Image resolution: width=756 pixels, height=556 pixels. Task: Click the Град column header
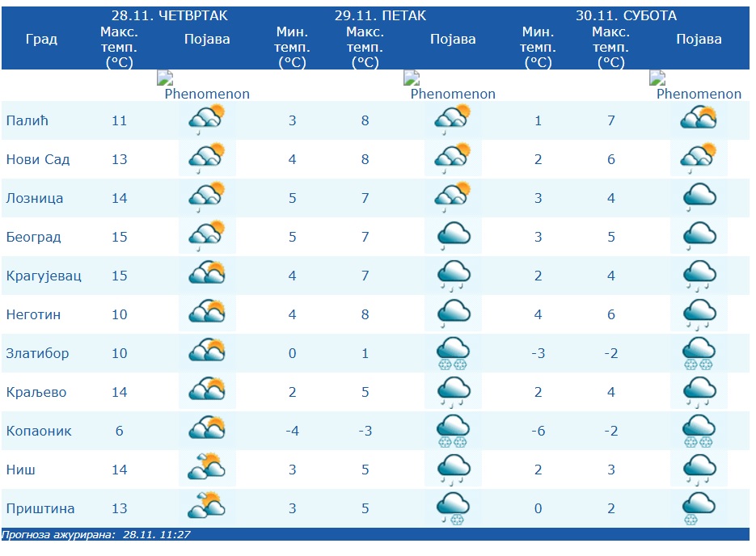[41, 40]
